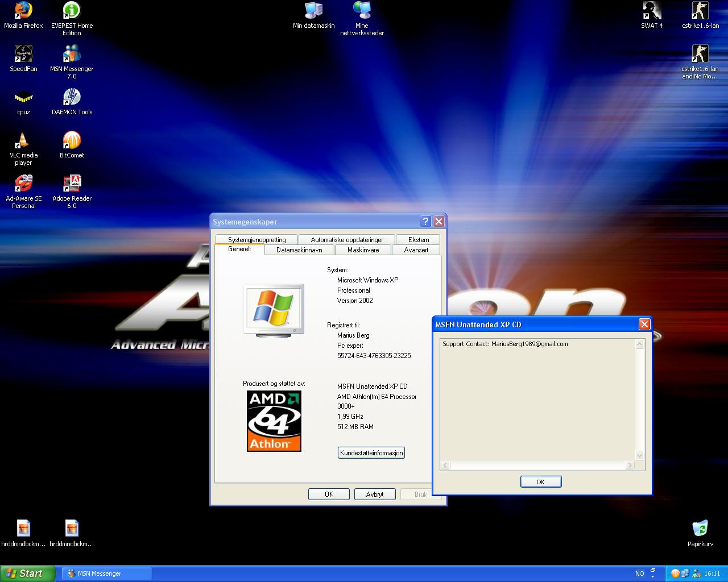Click the horizontal scroll left arrow

tap(446, 465)
